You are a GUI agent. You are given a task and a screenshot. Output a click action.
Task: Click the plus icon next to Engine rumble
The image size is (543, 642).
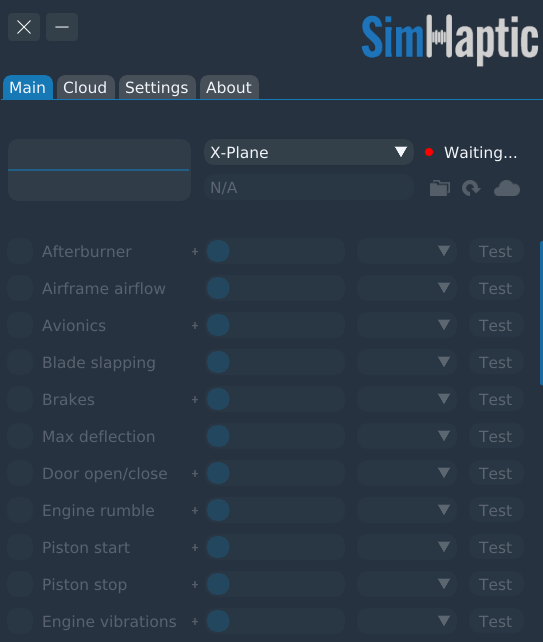195,511
